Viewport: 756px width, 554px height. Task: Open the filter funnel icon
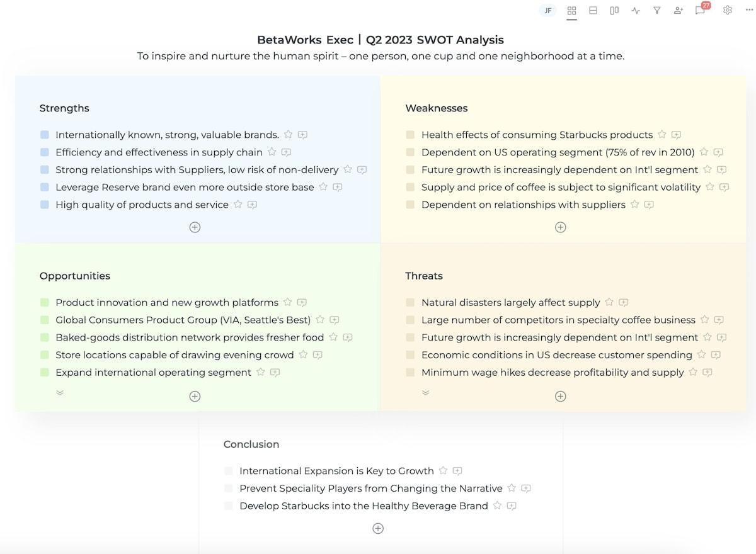coord(657,11)
